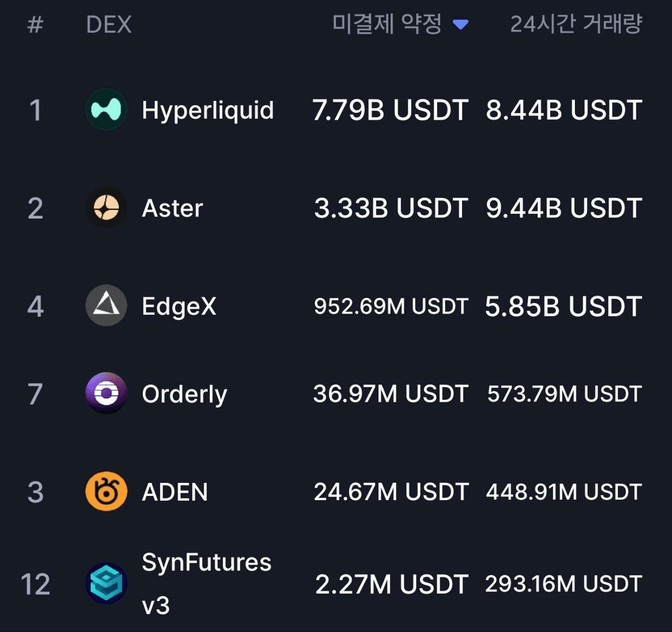The height and width of the screenshot is (632, 672).
Task: Click the DEX column header
Action: 109,24
